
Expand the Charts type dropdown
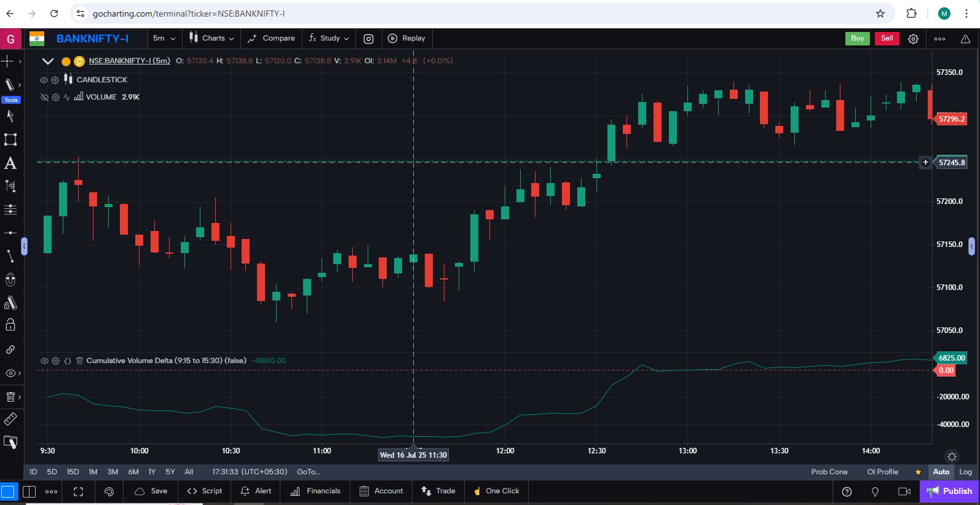click(212, 38)
